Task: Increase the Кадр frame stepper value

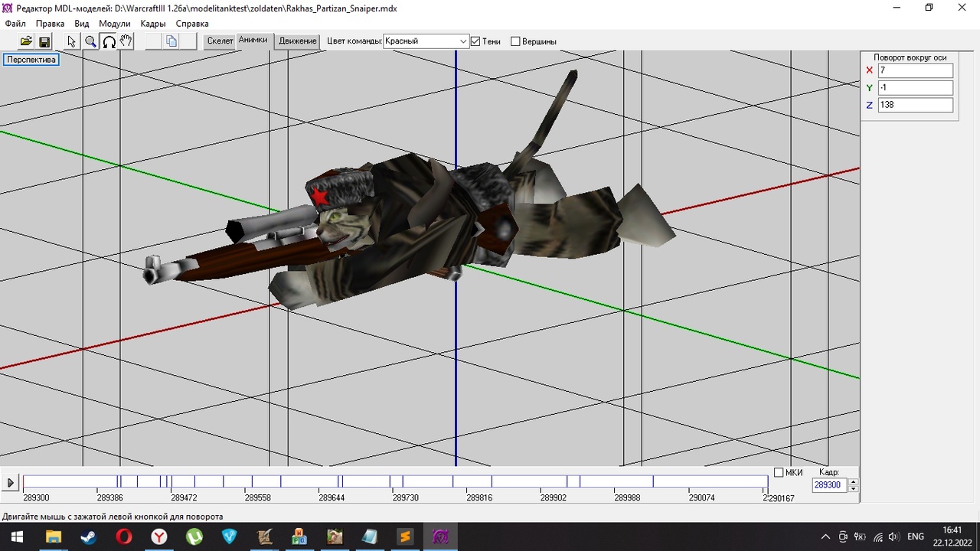Action: coord(854,481)
